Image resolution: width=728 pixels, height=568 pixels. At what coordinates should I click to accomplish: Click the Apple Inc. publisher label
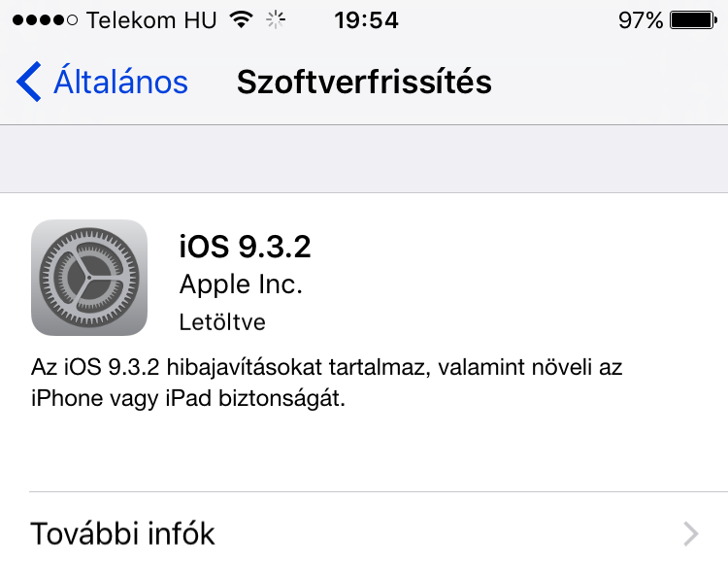coord(241,284)
